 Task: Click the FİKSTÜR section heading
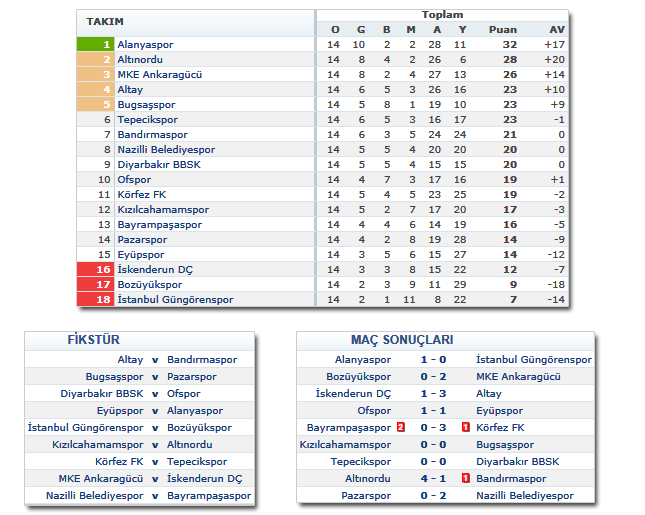tap(92, 340)
